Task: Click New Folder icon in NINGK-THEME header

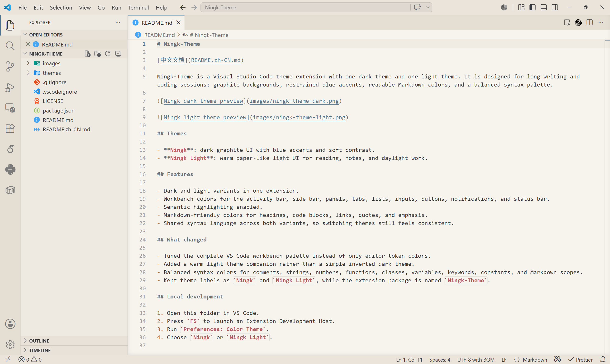Action: click(x=98, y=54)
